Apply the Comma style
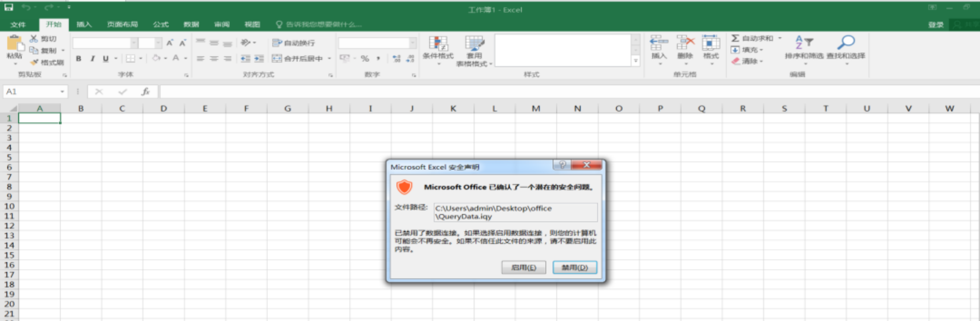Screen dimensions: 980x321 [x=378, y=59]
